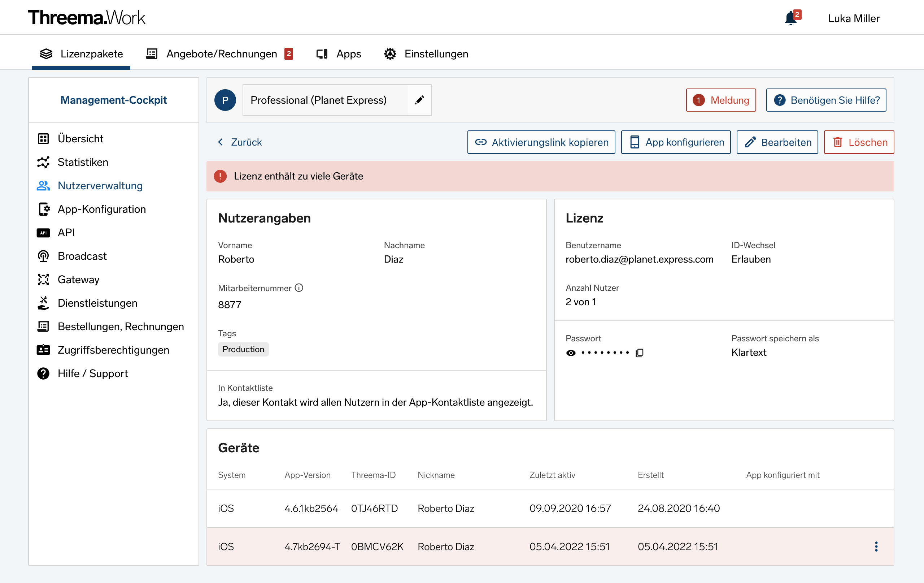
Task: Click the App konfigurieren button
Action: coord(676,142)
